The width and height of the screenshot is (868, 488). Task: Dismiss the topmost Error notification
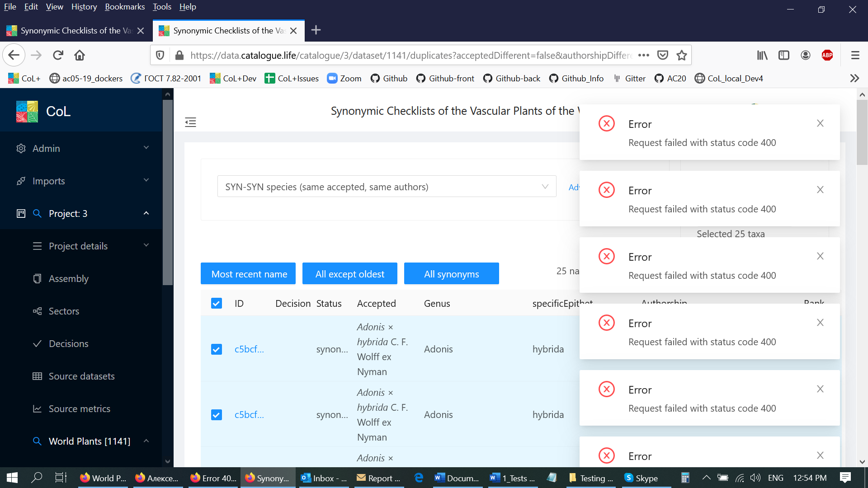[820, 123]
